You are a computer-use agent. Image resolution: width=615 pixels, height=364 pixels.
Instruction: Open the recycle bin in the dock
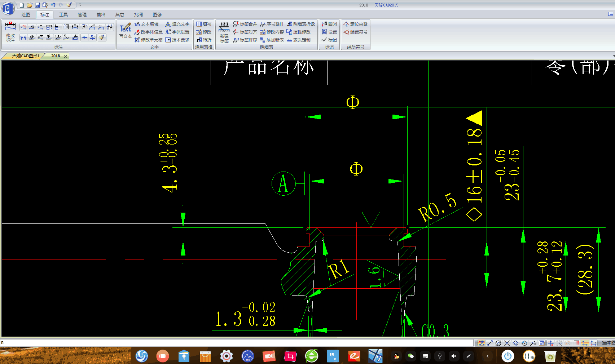point(550,356)
